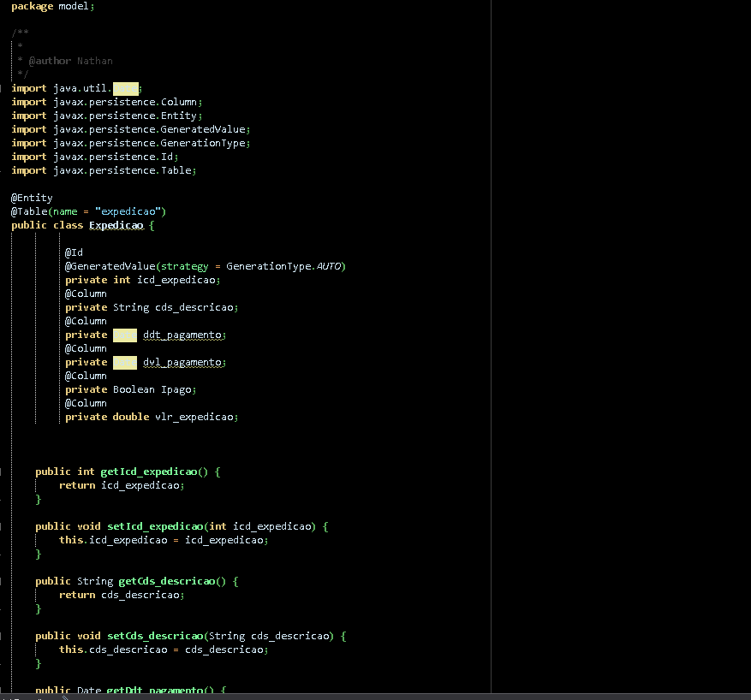Place cursor on package model statement
Image resolution: width=751 pixels, height=700 pixels.
coord(52,6)
